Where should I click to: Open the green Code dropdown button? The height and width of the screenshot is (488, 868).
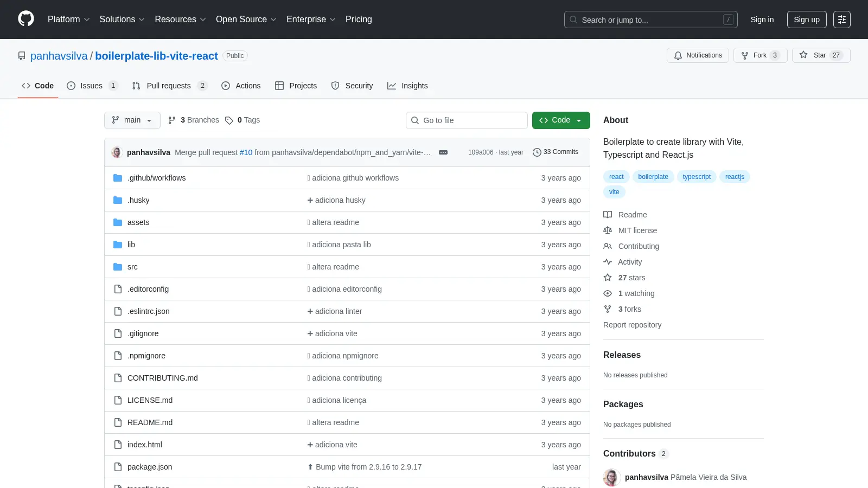tap(561, 120)
